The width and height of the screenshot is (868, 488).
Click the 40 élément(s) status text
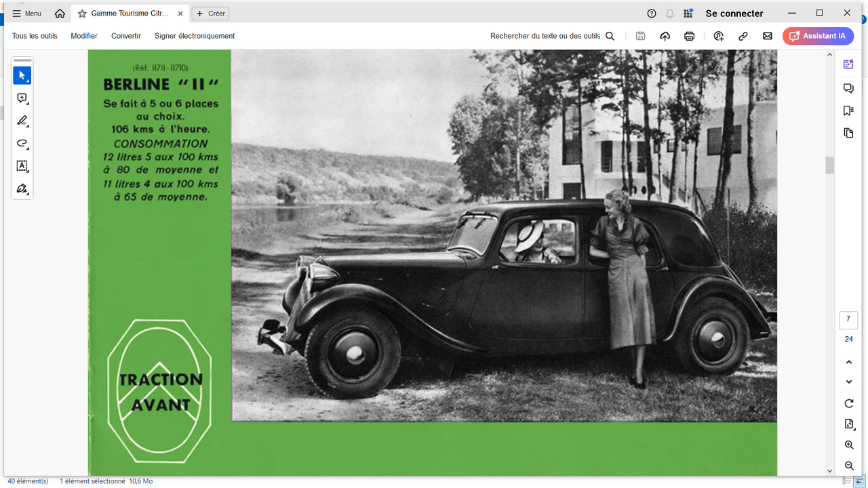(28, 481)
